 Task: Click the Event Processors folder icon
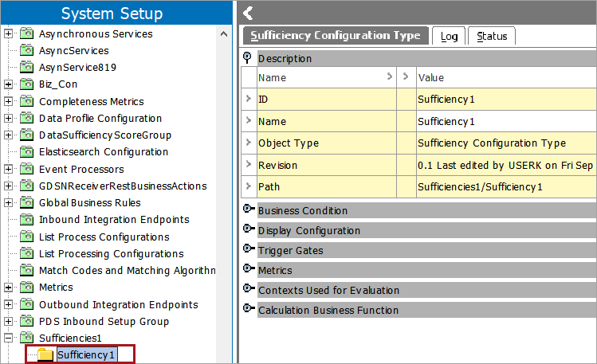(26, 169)
